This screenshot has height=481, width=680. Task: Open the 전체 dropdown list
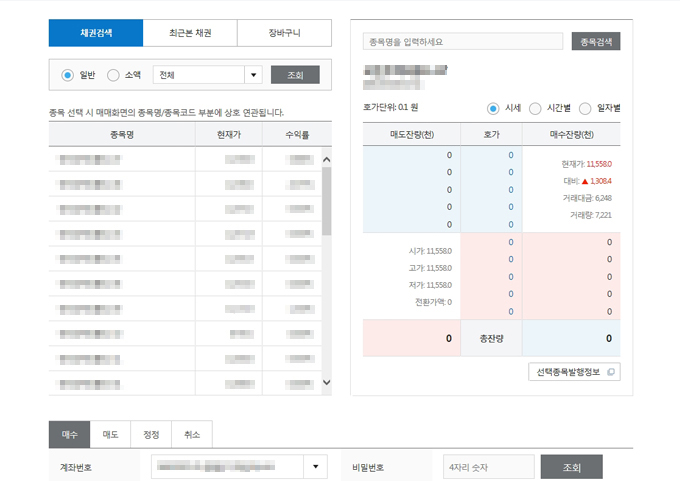253,75
